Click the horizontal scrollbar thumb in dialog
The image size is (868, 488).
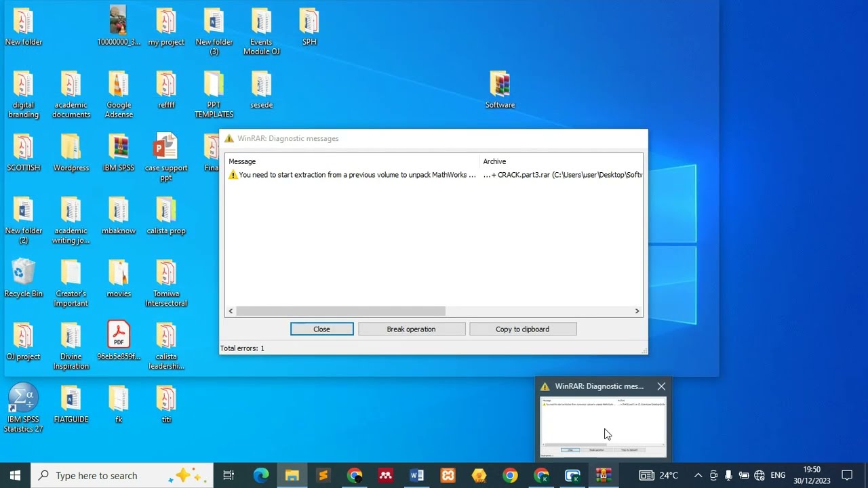pyautogui.click(x=341, y=311)
